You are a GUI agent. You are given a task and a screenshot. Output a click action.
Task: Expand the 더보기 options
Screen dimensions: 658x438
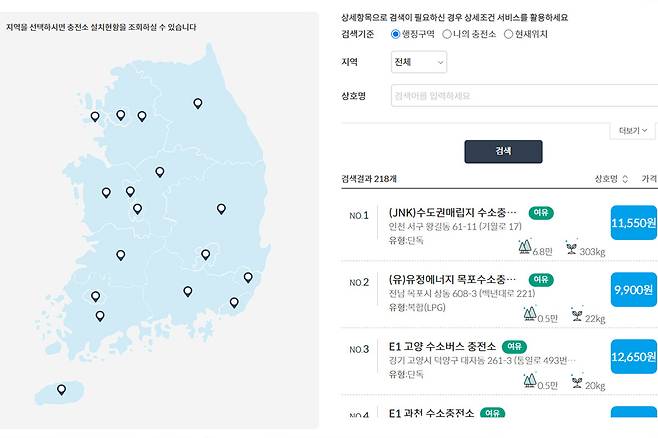coord(632,131)
